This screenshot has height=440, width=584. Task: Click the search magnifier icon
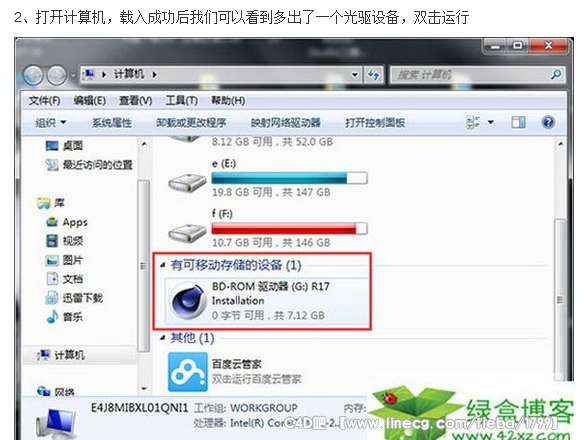(555, 75)
